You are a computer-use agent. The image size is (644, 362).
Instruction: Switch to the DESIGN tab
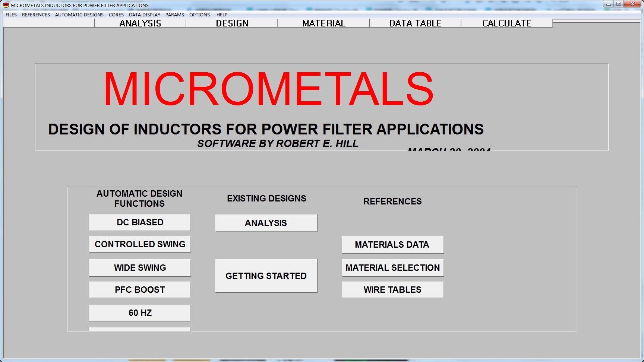coord(232,23)
